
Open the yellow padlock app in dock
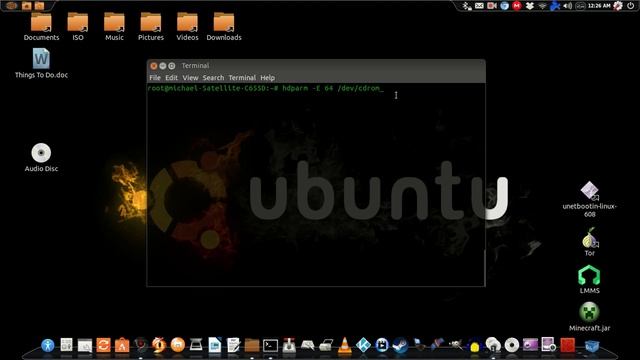click(474, 346)
